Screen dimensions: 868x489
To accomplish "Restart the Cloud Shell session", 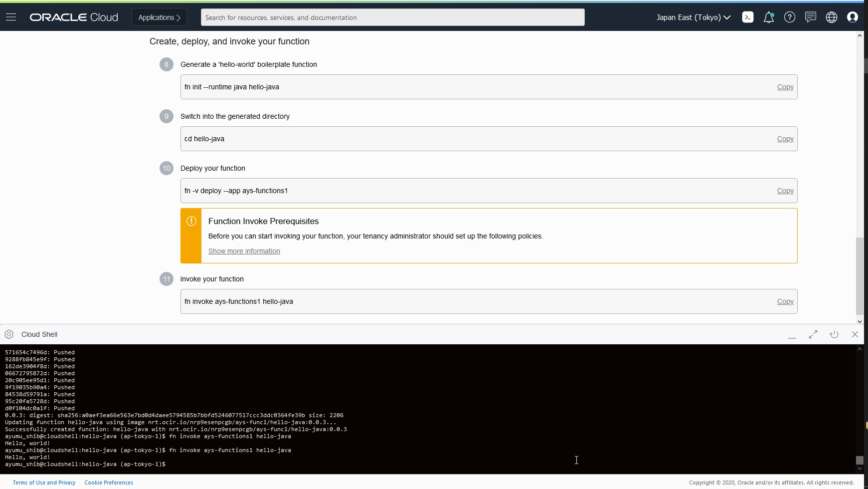I will click(x=834, y=334).
